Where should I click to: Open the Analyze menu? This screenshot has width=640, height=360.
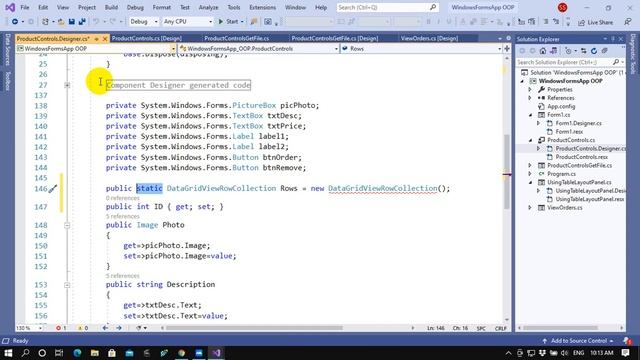point(208,7)
